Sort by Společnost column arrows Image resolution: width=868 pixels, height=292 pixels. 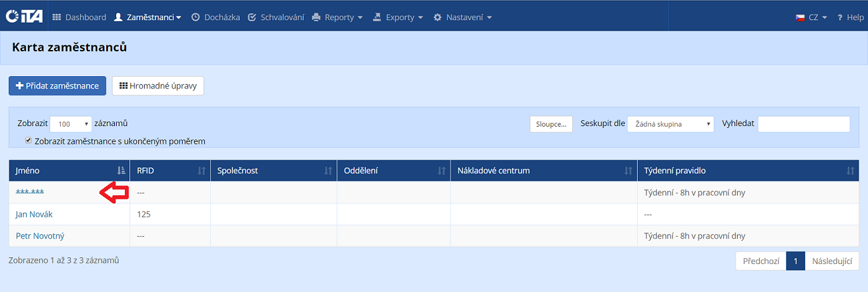click(x=328, y=171)
